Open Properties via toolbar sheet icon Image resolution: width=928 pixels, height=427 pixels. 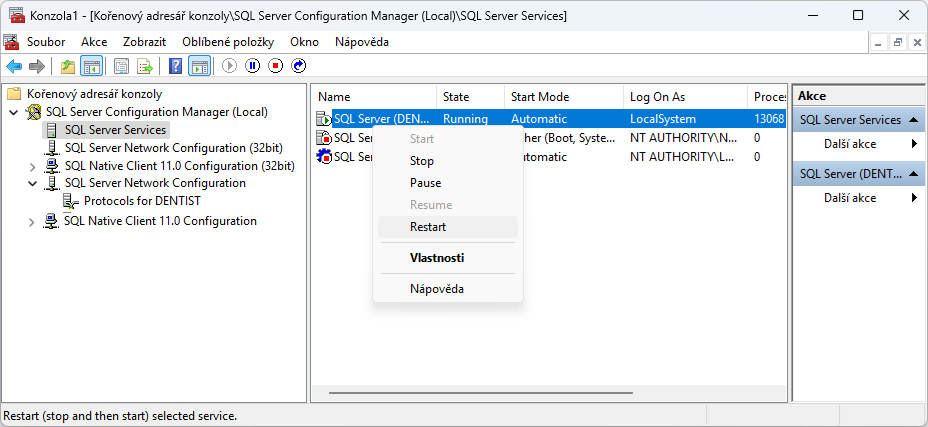tap(121, 66)
